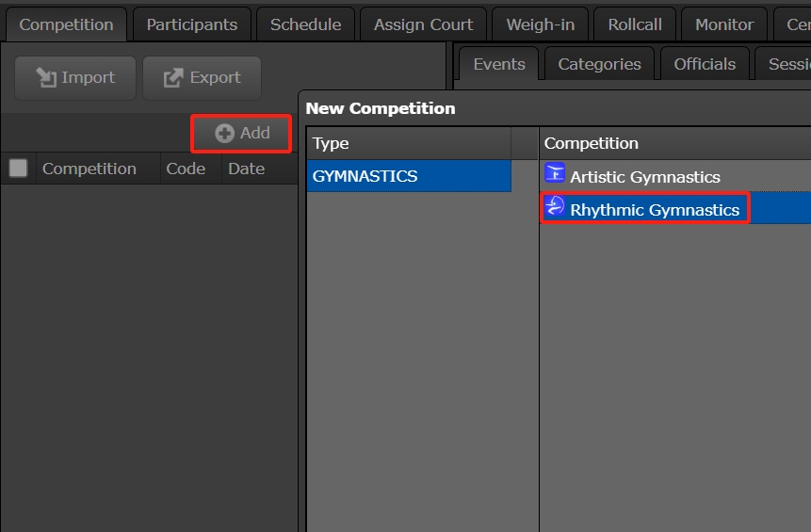Switch to the Categories tab
The width and height of the screenshot is (811, 532).
(x=599, y=64)
